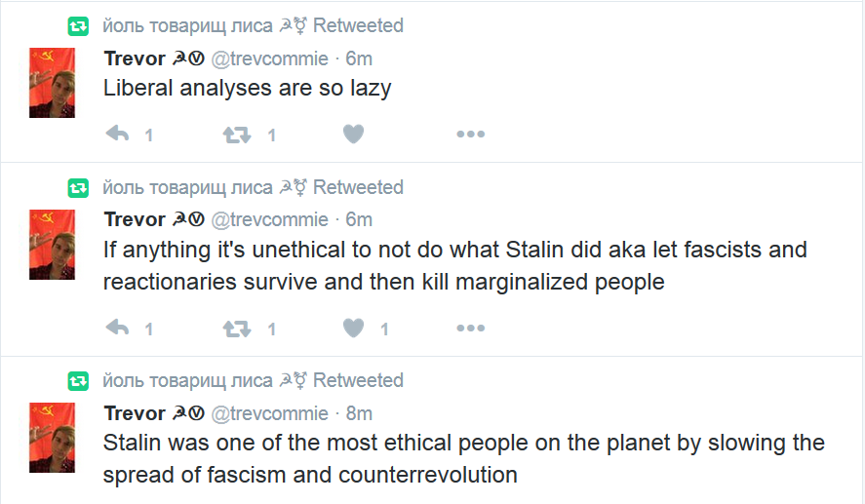Viewport: 865px width, 504px height.
Task: Reply to the "If anything it's unethical" tweet
Action: coord(117,329)
